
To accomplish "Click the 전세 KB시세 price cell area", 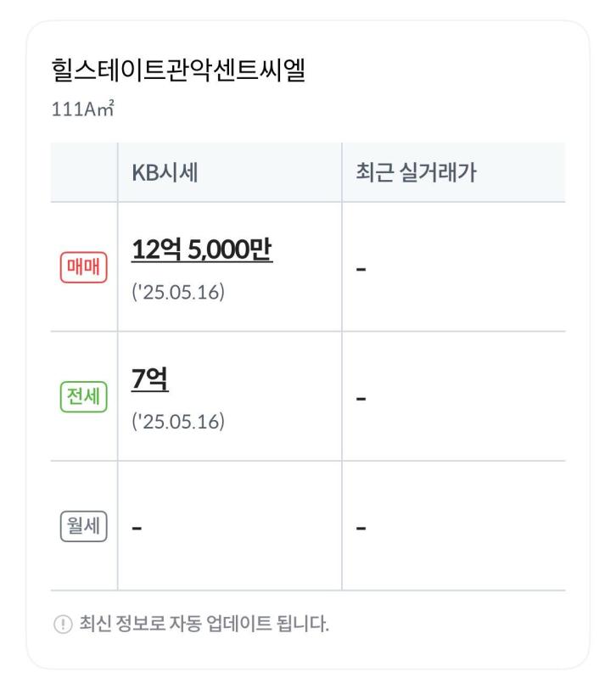I will pyautogui.click(x=230, y=396).
